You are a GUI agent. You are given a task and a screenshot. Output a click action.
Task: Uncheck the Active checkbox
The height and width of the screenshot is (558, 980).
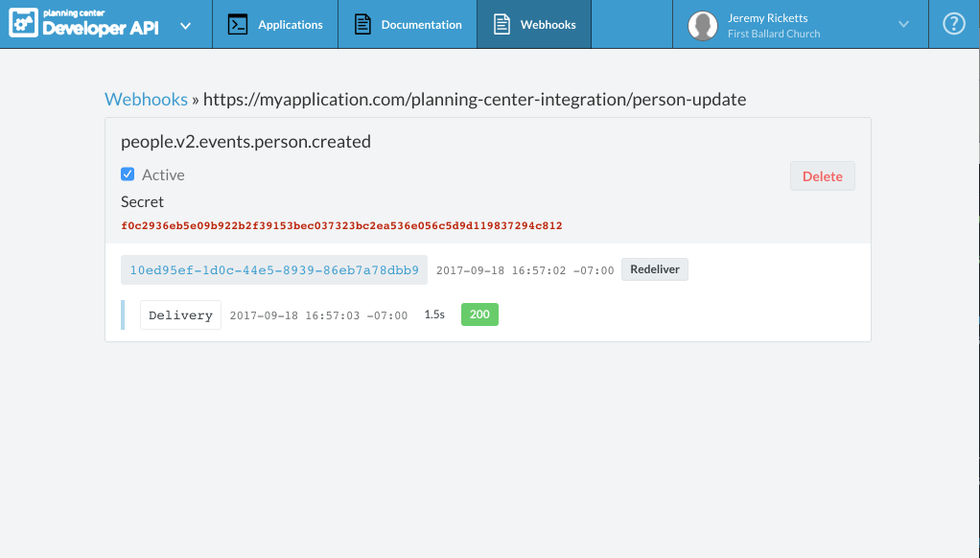tap(127, 174)
